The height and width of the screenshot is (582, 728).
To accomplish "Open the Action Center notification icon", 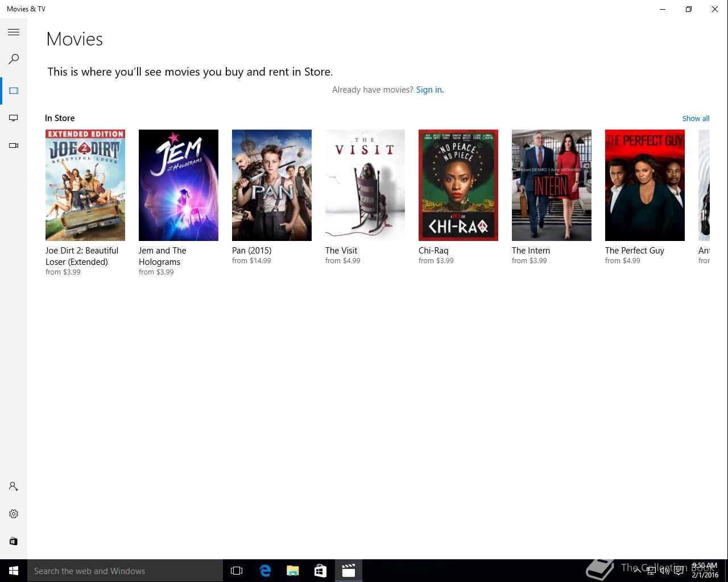I will pyautogui.click(x=679, y=571).
